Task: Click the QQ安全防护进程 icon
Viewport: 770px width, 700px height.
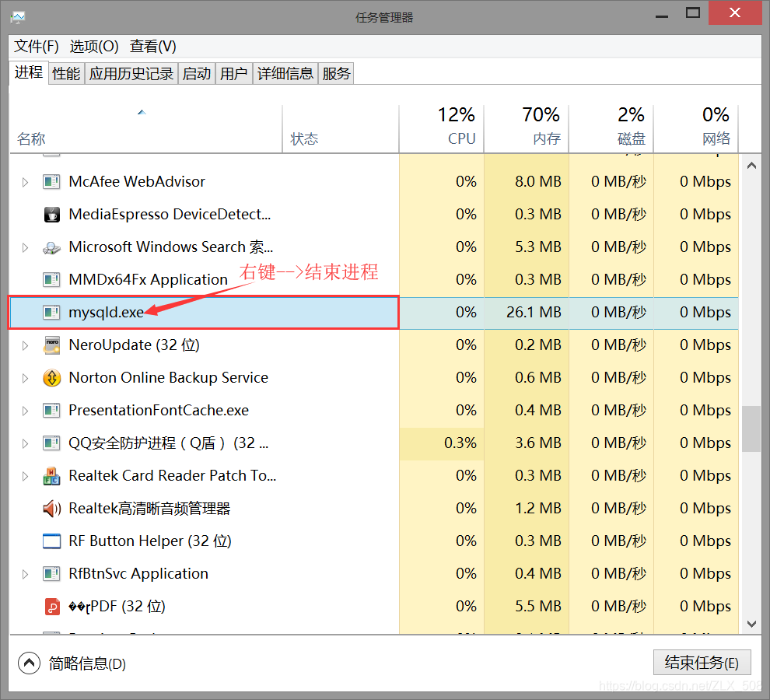Action: 51,443
